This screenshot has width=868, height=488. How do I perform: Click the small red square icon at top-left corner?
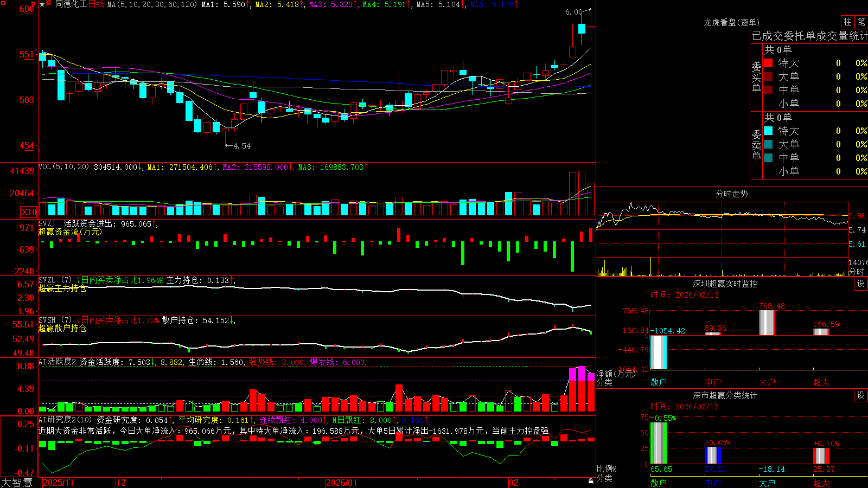point(3,3)
